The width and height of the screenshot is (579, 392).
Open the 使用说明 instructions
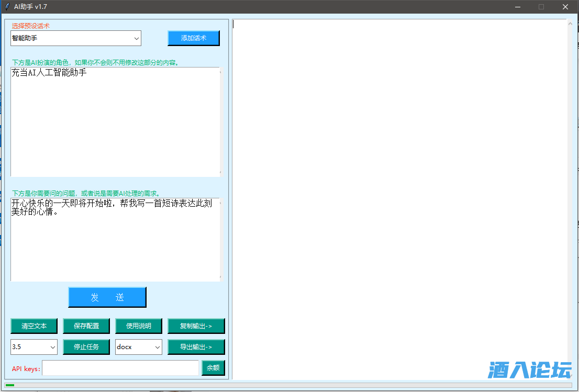pos(139,326)
